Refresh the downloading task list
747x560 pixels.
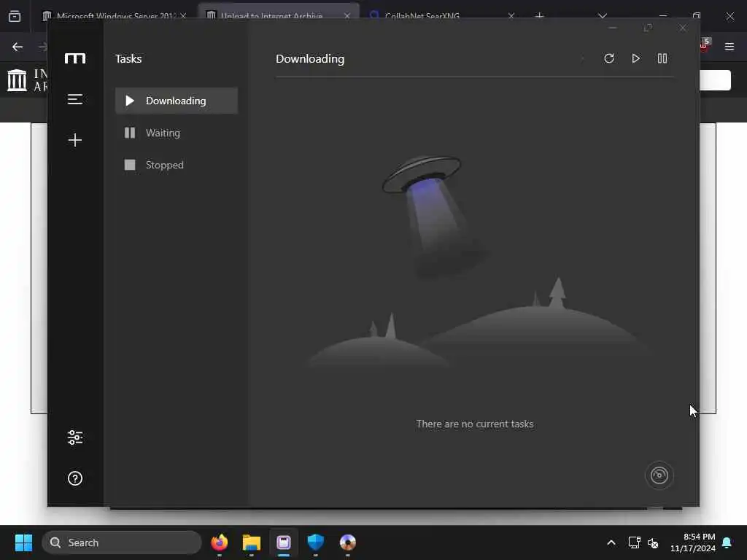click(609, 58)
